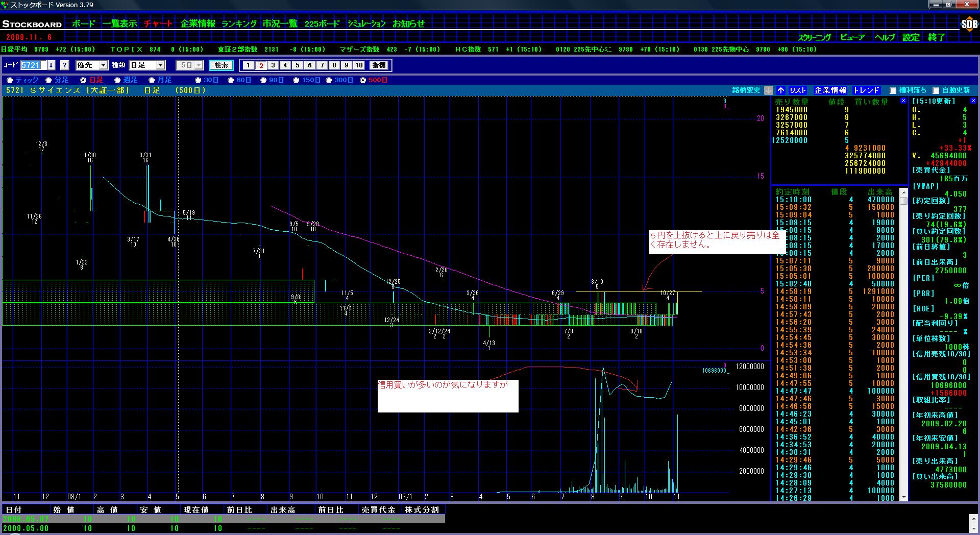Click the question mark help button
The image size is (980, 535).
[64, 65]
